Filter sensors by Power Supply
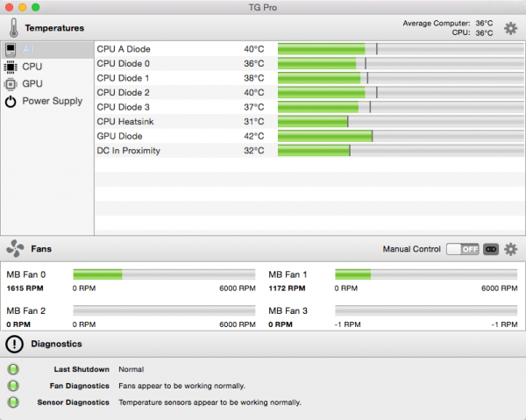Viewport: 526px width, 420px height. [47, 102]
